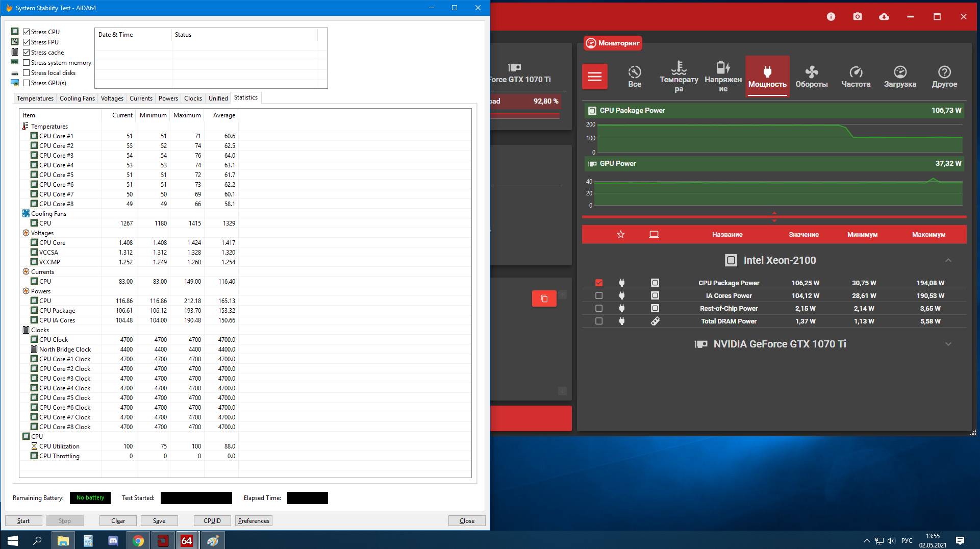Image resolution: width=980 pixels, height=549 pixels.
Task: Toggle the Stress CPU checkbox
Action: tap(27, 32)
